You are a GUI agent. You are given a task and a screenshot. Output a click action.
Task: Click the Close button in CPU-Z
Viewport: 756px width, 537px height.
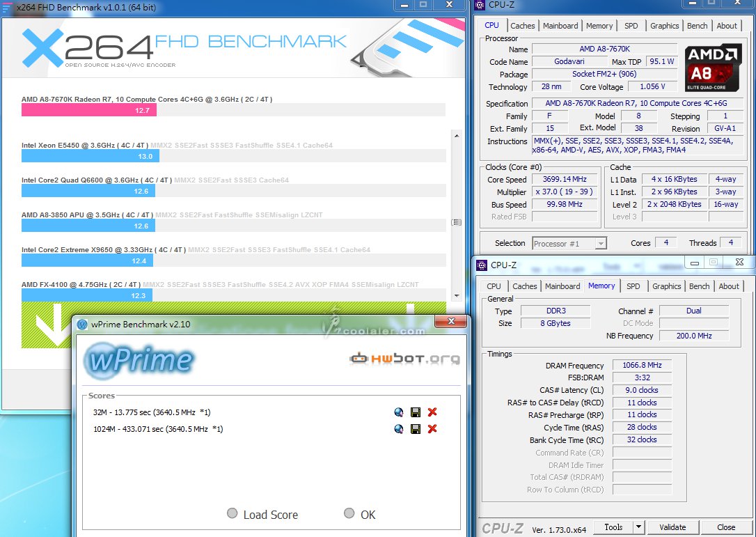click(725, 527)
